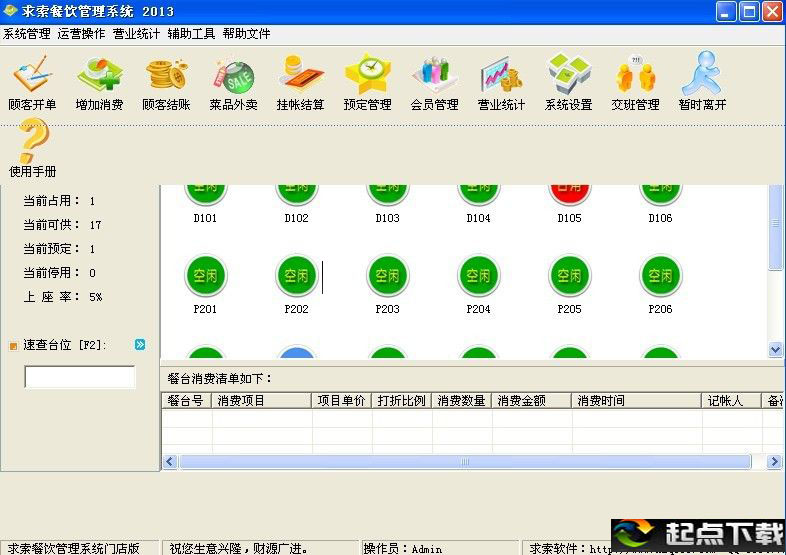Click 求索餐饮管理系统门店版 status bar text
Screen dimensions: 786x555
coord(73,549)
